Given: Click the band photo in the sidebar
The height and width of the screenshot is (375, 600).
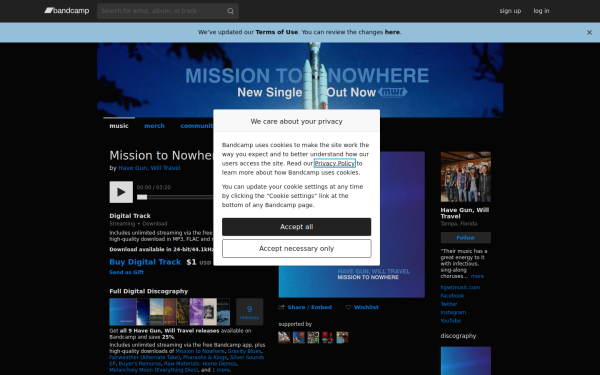Looking at the screenshot, I should coord(466,177).
